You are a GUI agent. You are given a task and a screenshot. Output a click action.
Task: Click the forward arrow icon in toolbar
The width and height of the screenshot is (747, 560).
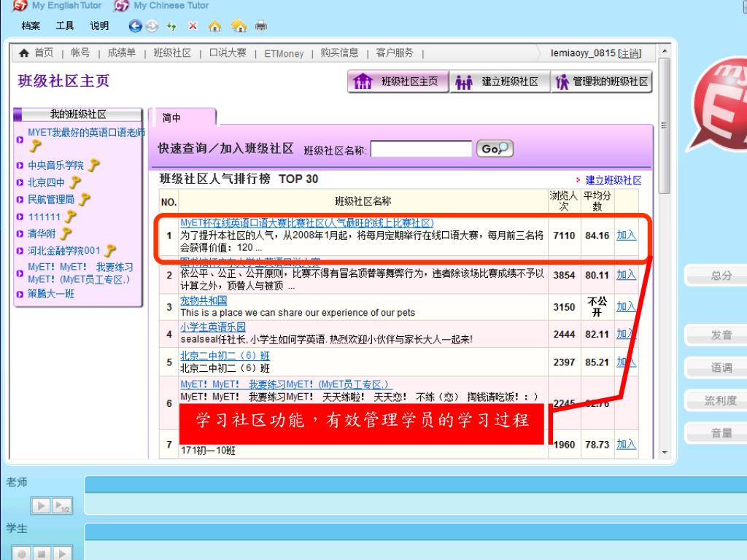click(x=152, y=26)
